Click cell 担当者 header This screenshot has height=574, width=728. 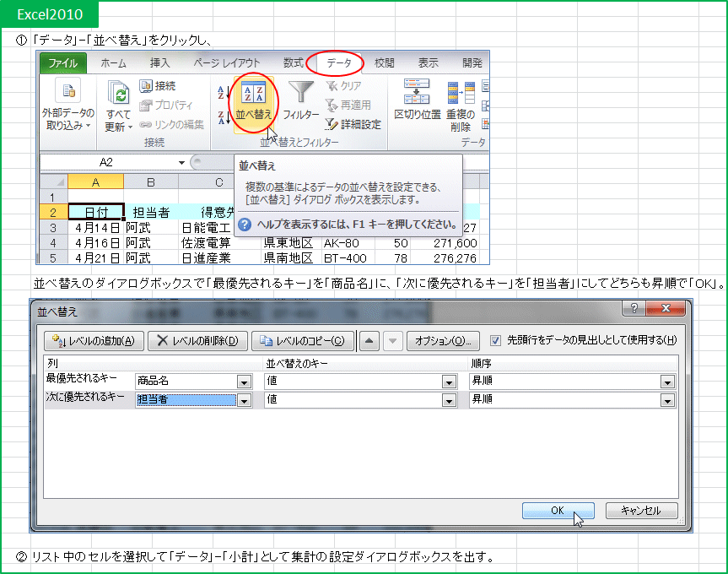click(151, 212)
